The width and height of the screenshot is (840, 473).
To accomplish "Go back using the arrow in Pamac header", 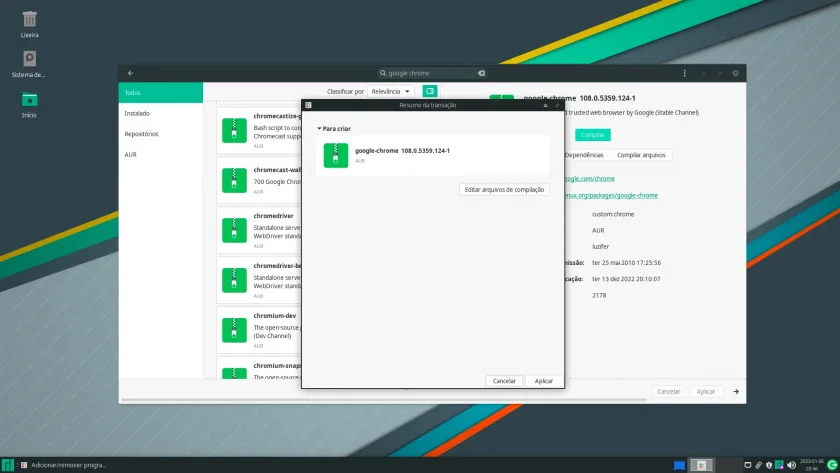I will click(x=130, y=73).
